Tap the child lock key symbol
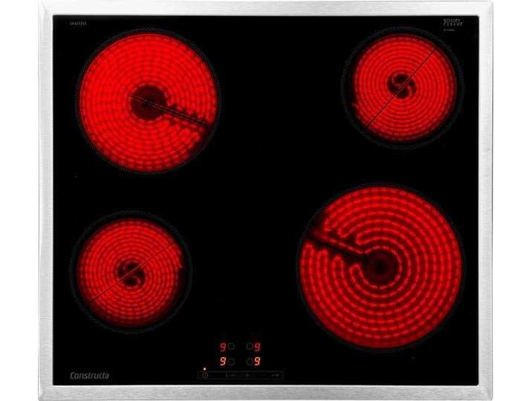This screenshot has width=532, height=401. click(x=276, y=375)
